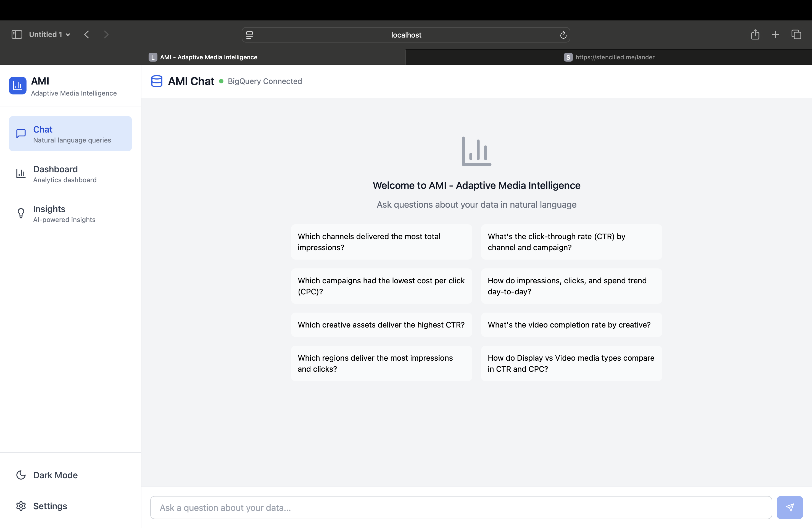Open the Untitled 1 tab group dropdown

click(x=49, y=35)
